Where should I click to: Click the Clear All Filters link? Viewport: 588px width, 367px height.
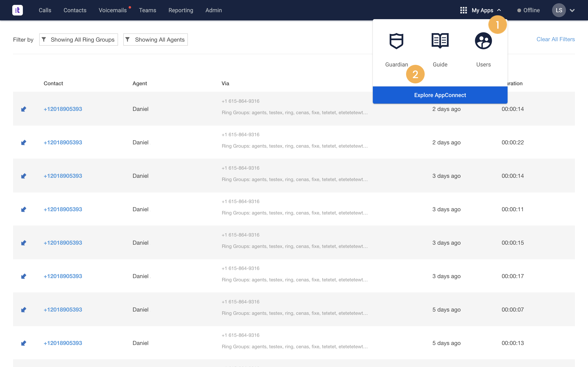(x=556, y=39)
